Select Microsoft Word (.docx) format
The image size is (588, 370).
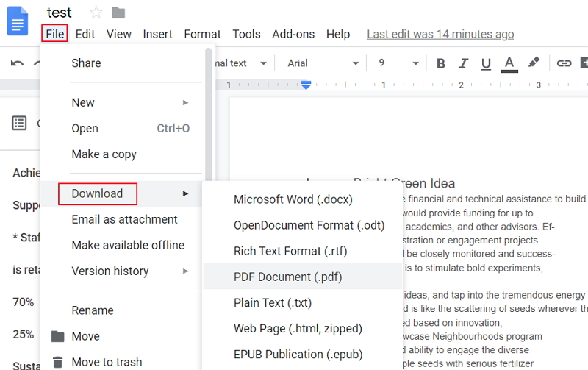click(293, 199)
